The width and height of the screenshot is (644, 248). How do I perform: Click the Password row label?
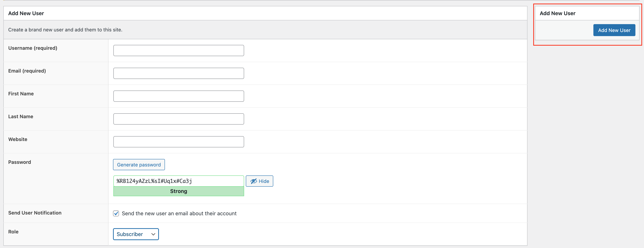(19, 162)
